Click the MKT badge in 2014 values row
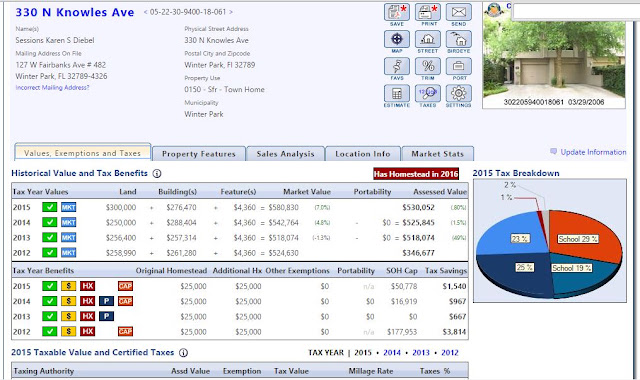 point(69,222)
